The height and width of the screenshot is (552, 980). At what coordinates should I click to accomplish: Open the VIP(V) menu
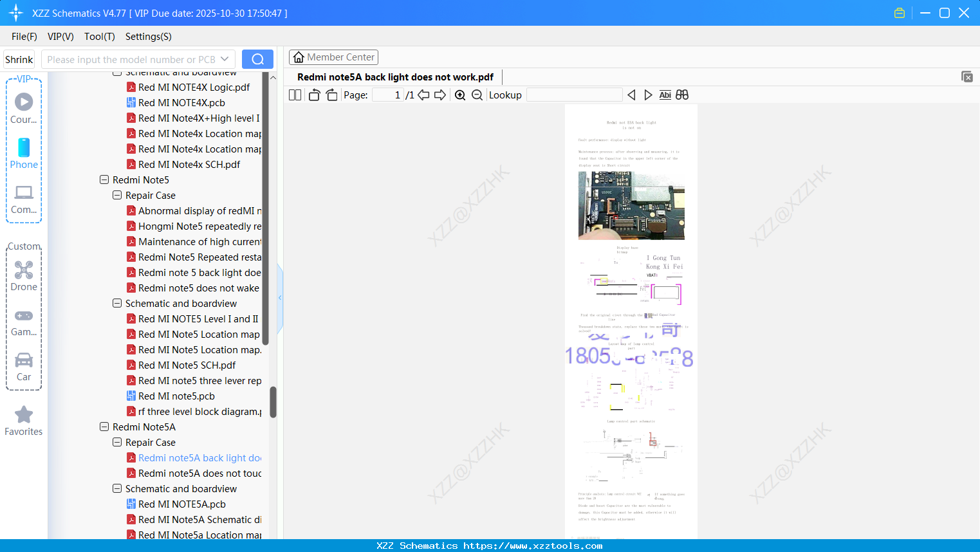(60, 37)
